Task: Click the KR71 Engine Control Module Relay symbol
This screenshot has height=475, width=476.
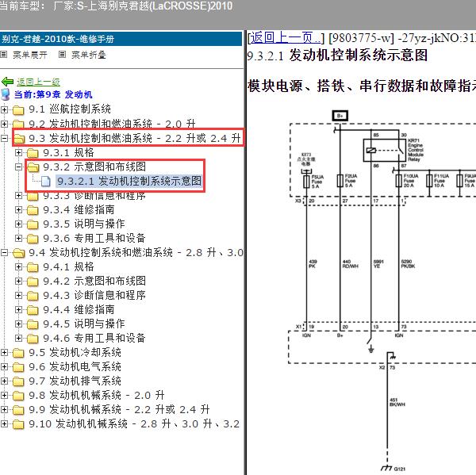Action: [x=384, y=150]
